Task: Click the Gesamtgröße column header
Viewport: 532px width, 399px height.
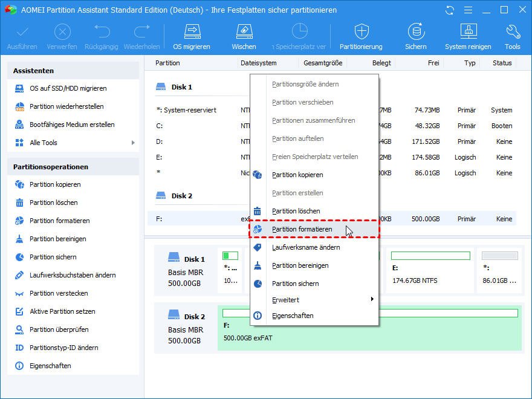Action: click(323, 63)
